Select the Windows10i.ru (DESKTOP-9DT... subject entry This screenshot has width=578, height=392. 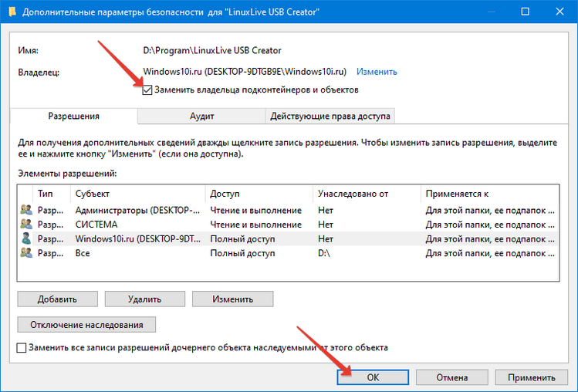click(138, 239)
